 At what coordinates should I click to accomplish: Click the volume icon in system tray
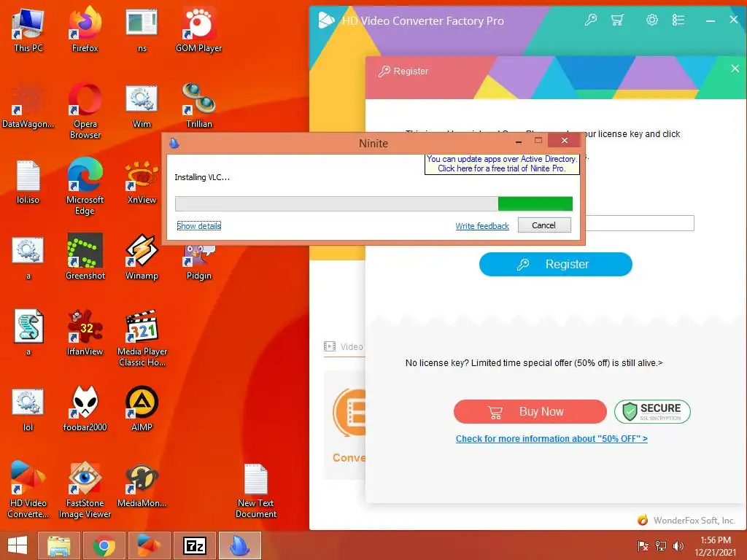[678, 546]
